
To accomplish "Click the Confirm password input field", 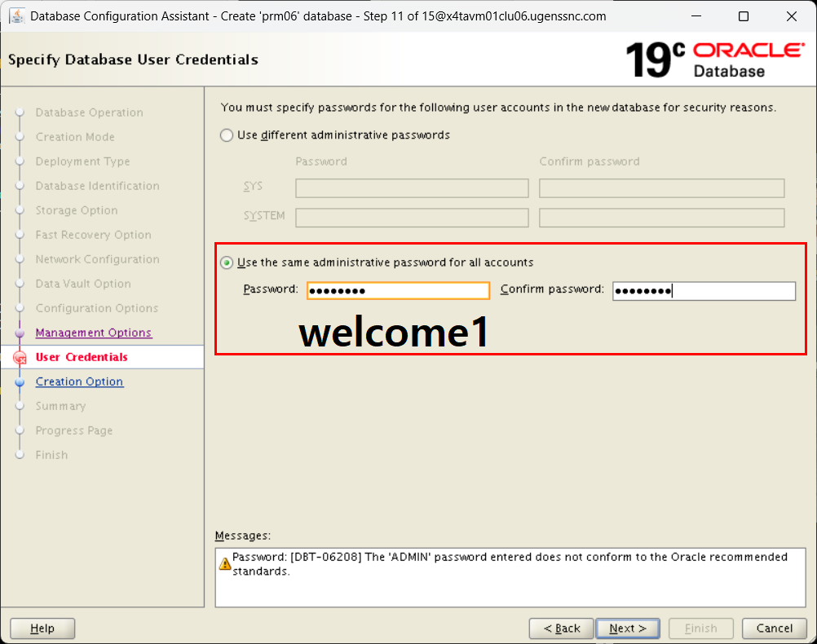I will (704, 291).
